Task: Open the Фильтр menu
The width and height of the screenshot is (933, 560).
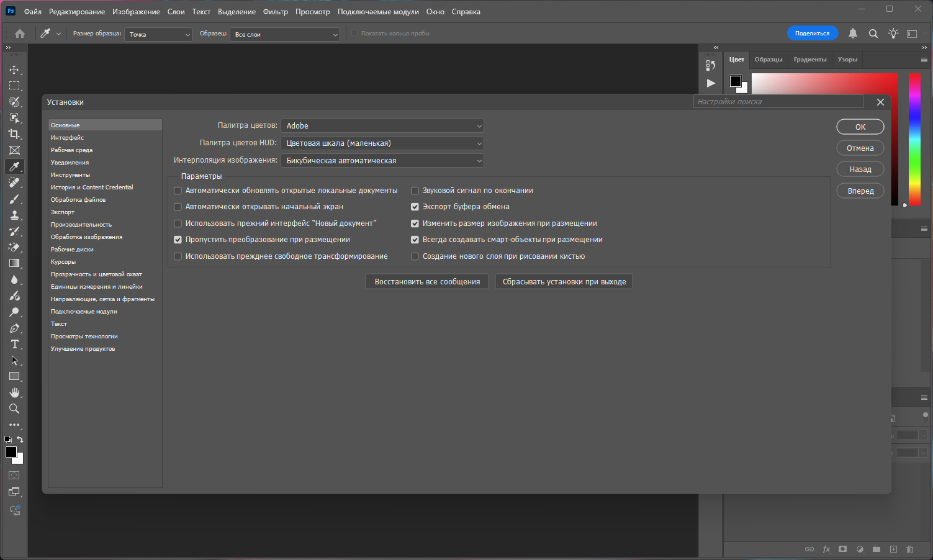Action: tap(275, 12)
